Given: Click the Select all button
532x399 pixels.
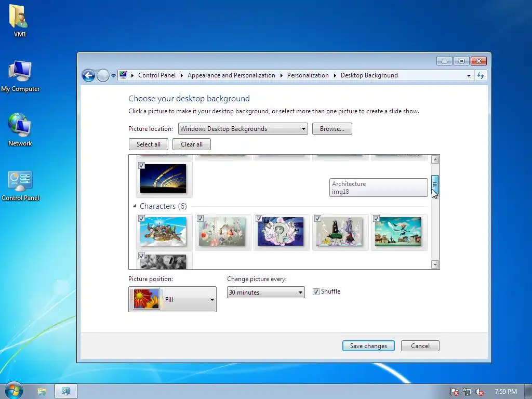Looking at the screenshot, I should pos(148,144).
